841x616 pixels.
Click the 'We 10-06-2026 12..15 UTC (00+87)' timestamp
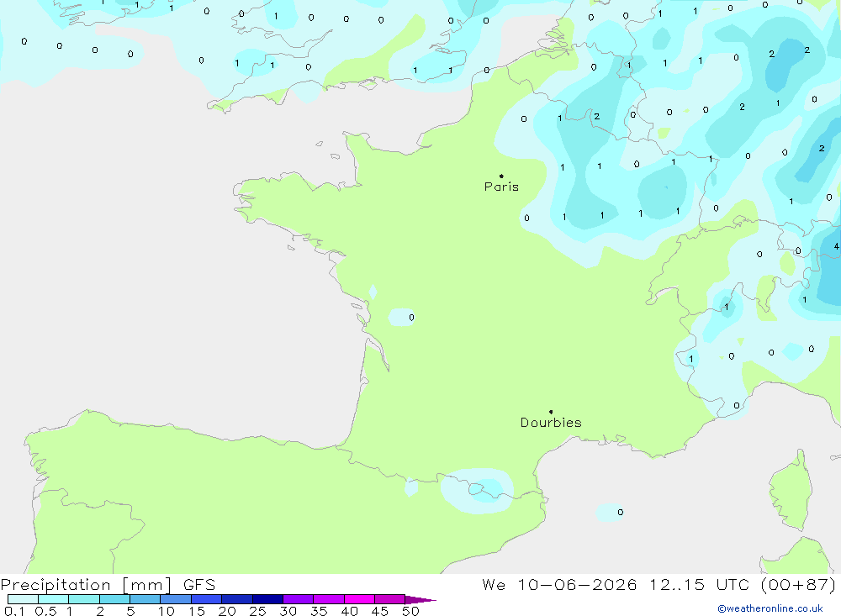[x=659, y=584]
